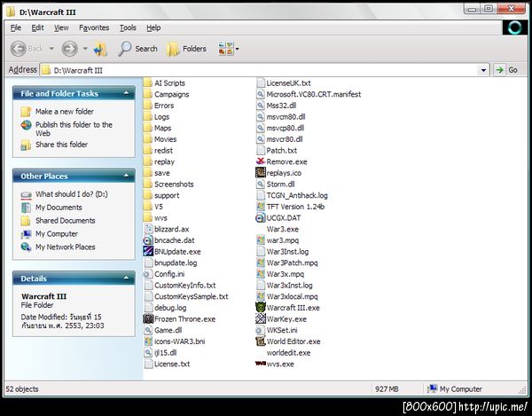This screenshot has width=532, height=416.
Task: Open What should I do? (D:) link
Action: point(72,194)
